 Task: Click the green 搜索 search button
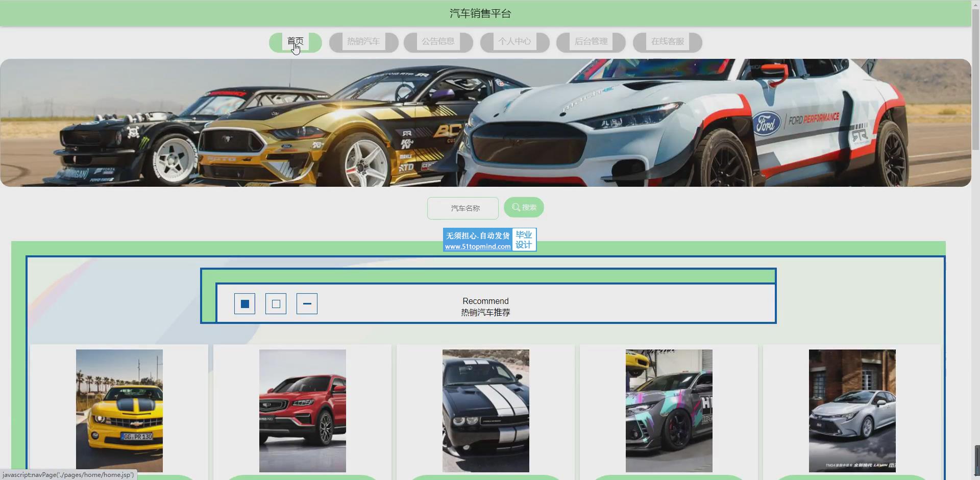524,207
